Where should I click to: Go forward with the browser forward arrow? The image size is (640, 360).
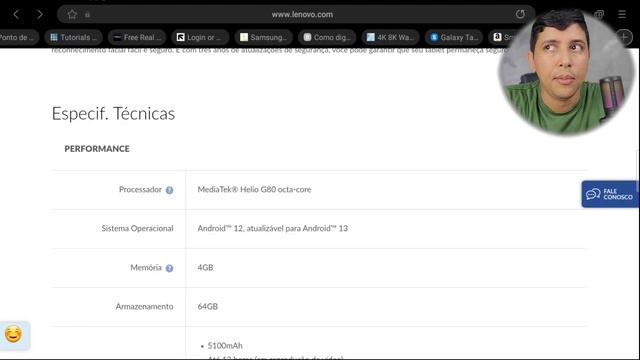pyautogui.click(x=40, y=15)
